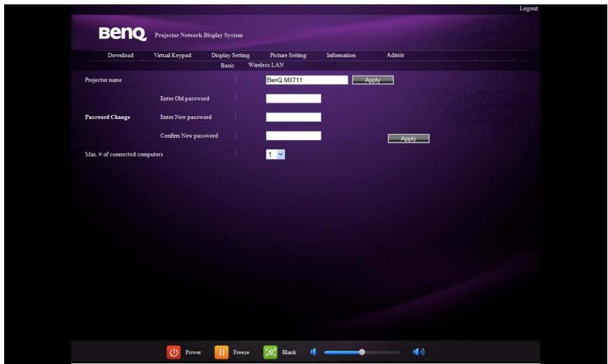This screenshot has height=364, width=608.
Task: Switch to the Information page
Action: coord(341,56)
